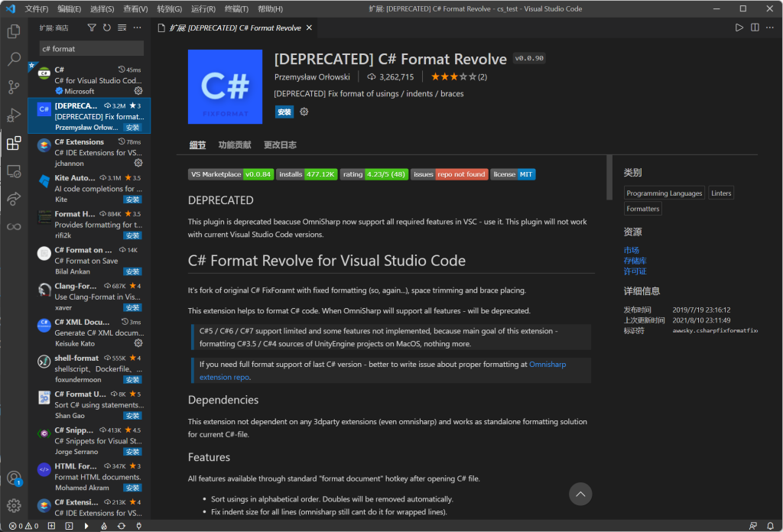Open the Explorer view in activity bar

[14, 31]
